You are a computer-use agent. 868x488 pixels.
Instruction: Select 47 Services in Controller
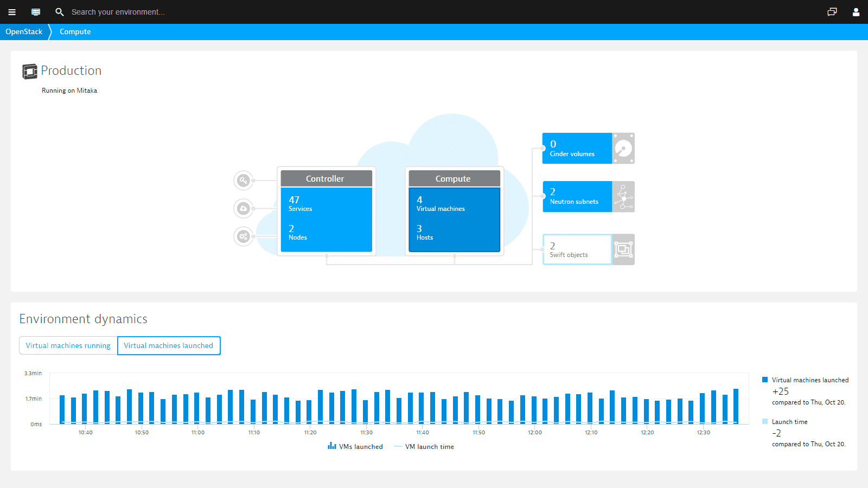pos(300,203)
